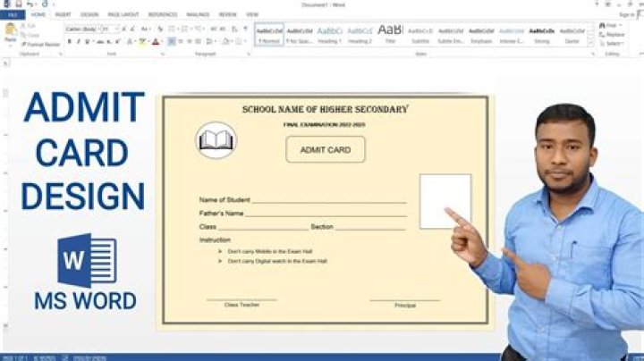Click the Sign in link
The height and width of the screenshot is (361, 644).
tap(628, 14)
